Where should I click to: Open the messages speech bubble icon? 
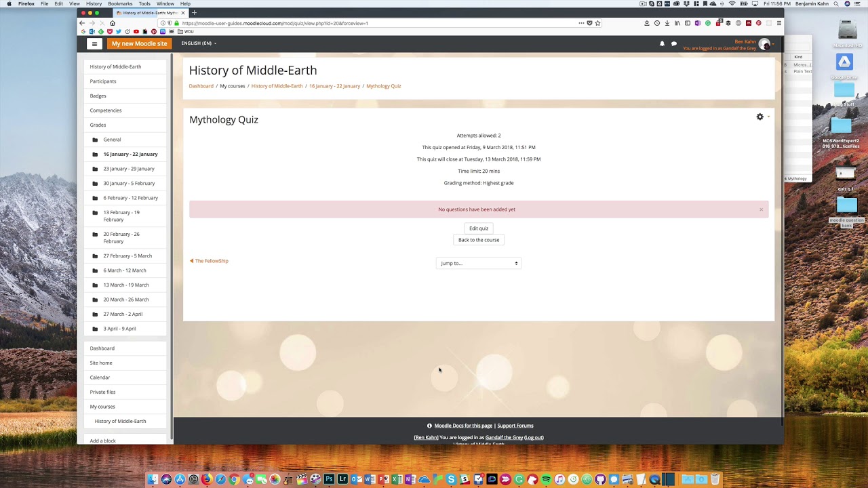point(673,43)
